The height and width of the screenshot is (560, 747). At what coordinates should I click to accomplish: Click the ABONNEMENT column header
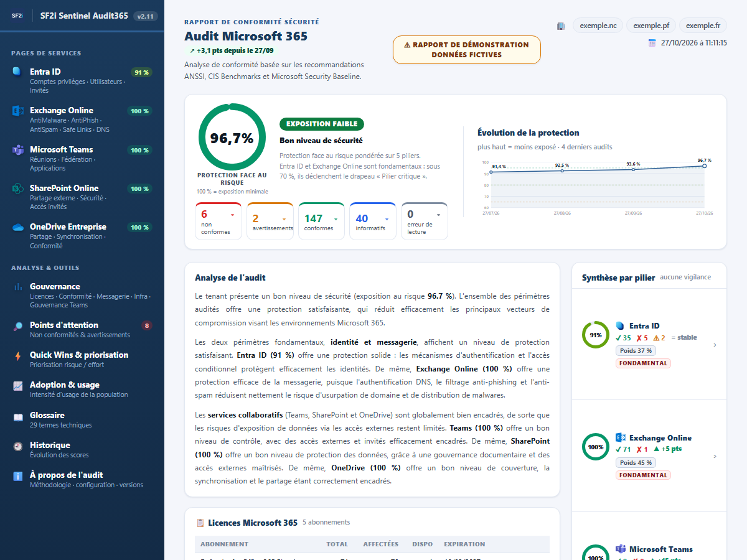[225, 544]
